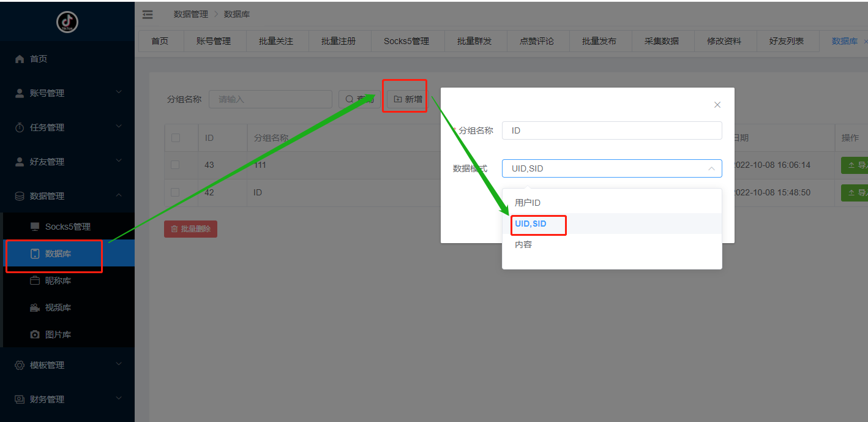Click the 首页 home icon in sidebar
The height and width of the screenshot is (422, 868).
click(x=20, y=59)
